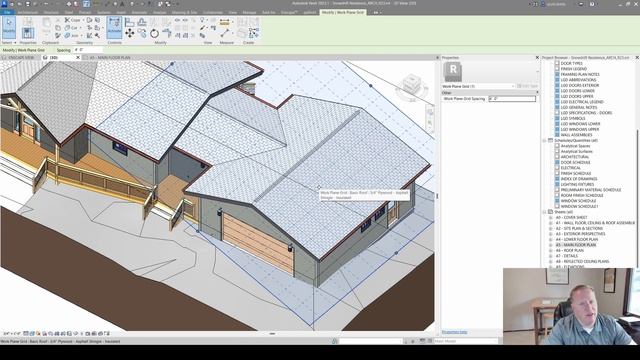Viewport: 640px width, 360px height.
Task: Open the ROOM FINISH SCHEDULE item
Action: click(582, 196)
